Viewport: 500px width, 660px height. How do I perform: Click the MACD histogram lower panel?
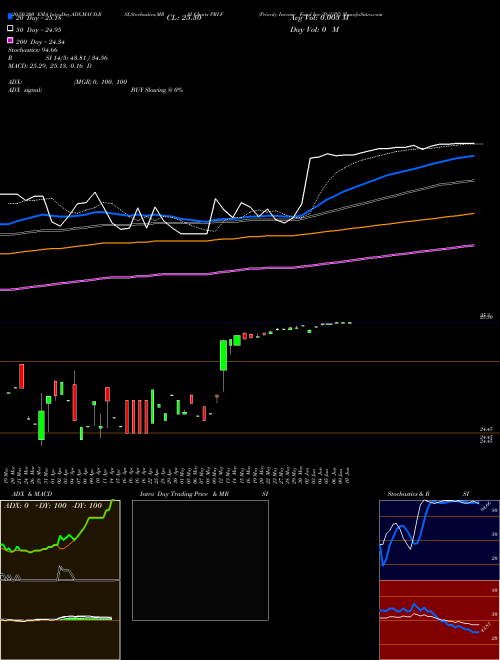coord(60,620)
